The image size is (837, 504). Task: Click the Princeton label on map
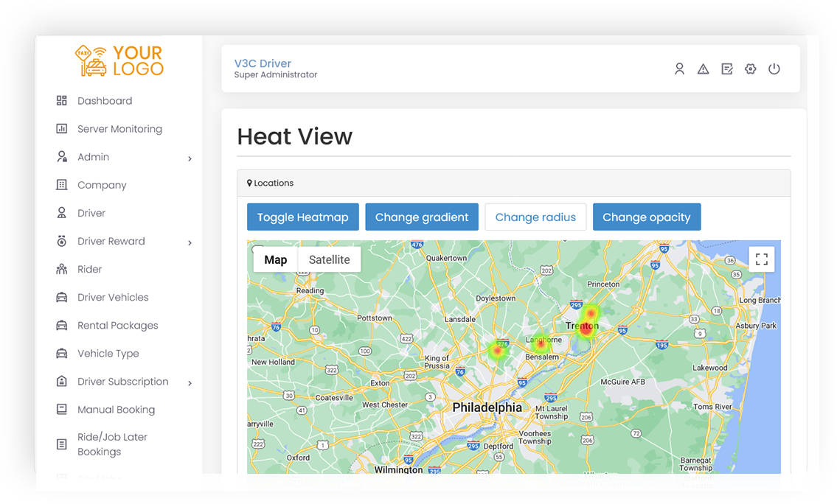[x=603, y=284]
